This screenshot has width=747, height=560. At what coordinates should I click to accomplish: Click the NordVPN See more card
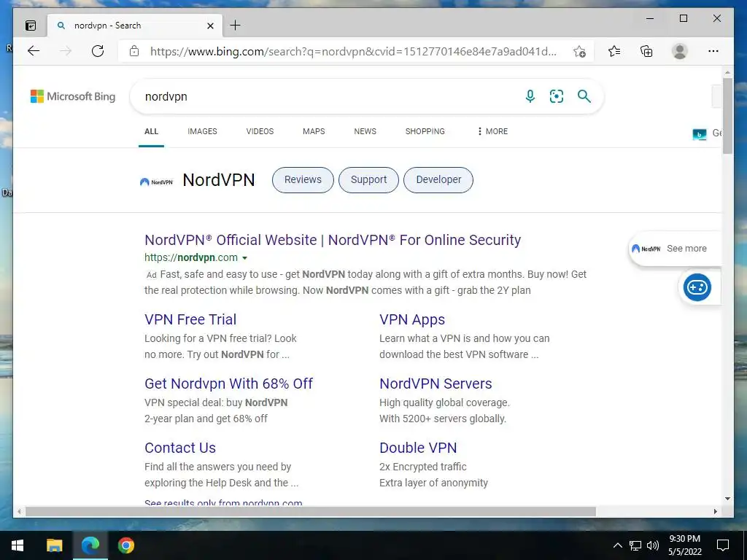point(675,249)
